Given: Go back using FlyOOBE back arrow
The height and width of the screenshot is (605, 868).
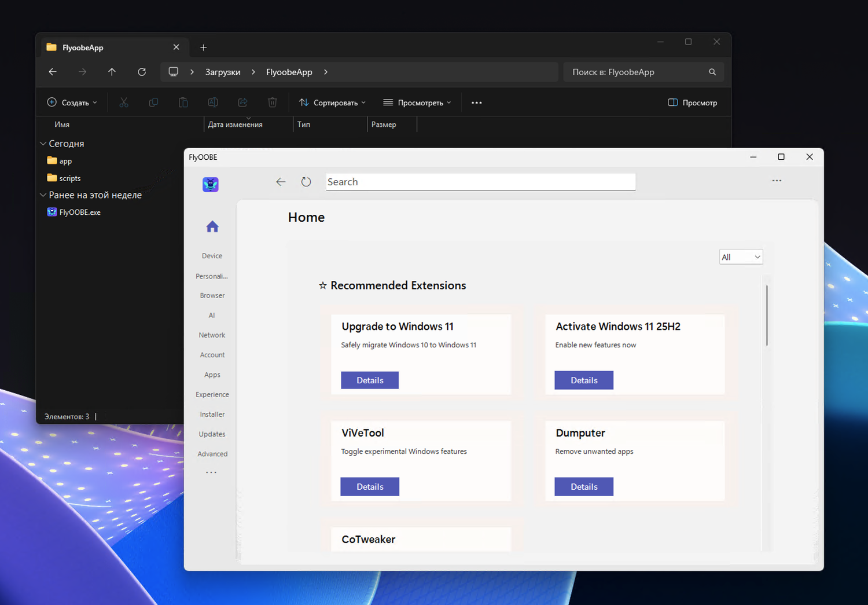Looking at the screenshot, I should [281, 182].
